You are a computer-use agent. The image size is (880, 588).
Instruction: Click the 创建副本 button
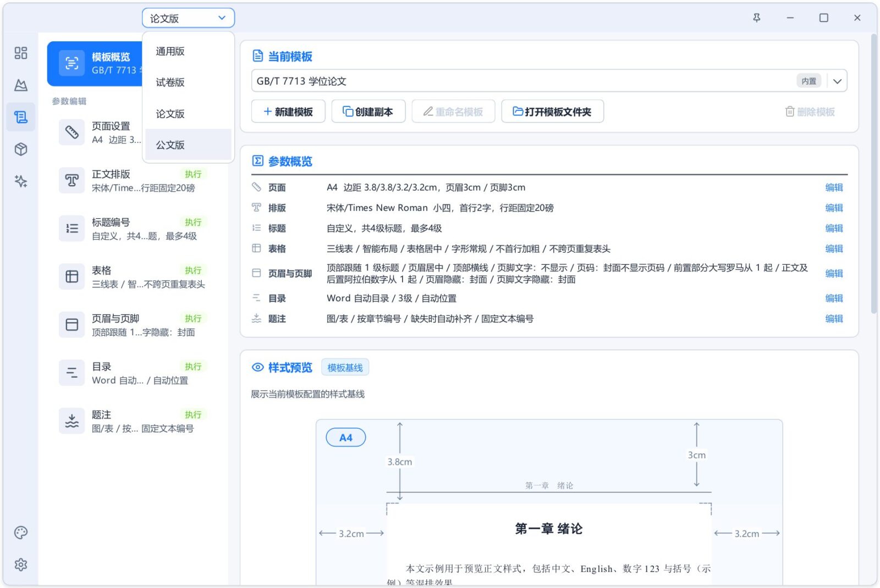[x=369, y=112]
